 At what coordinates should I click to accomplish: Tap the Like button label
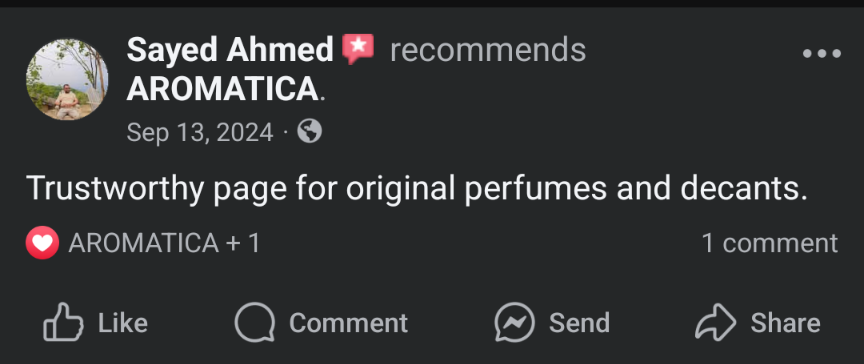click(x=123, y=323)
